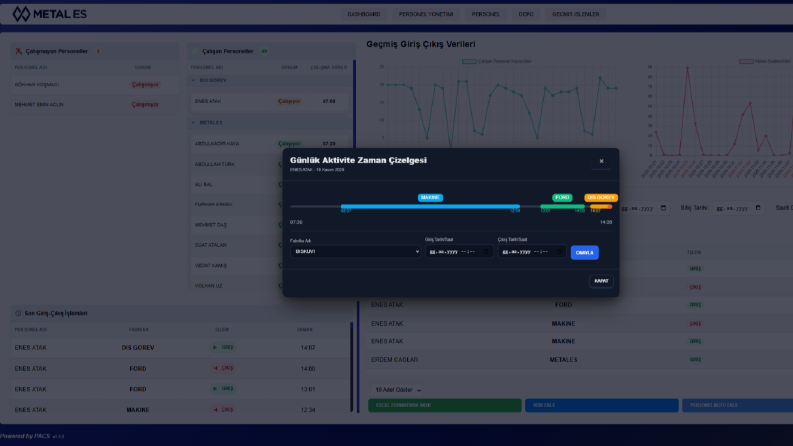Collapse the DIS GOREV group
The width and height of the screenshot is (793, 446).
(193, 80)
